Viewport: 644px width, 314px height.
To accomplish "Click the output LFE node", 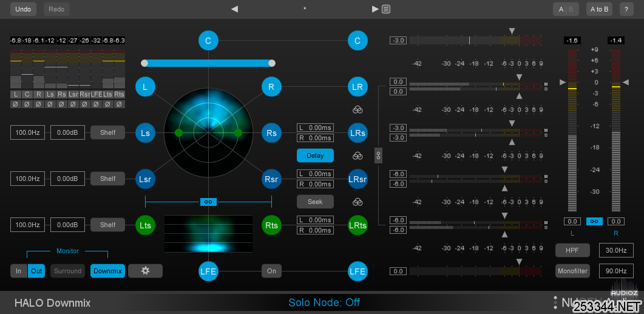I will [358, 271].
